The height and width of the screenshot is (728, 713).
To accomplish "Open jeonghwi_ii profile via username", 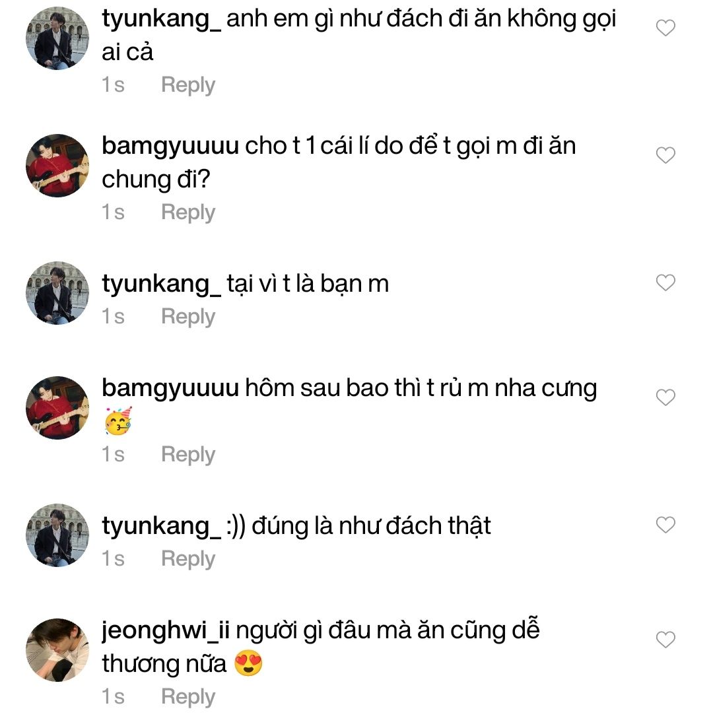I will tap(166, 630).
